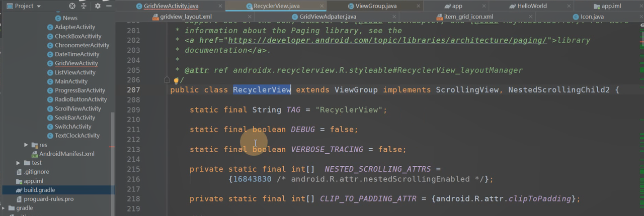Click the locate/scroll-from-source target icon
Screen dimensions: 644x216
(72, 6)
